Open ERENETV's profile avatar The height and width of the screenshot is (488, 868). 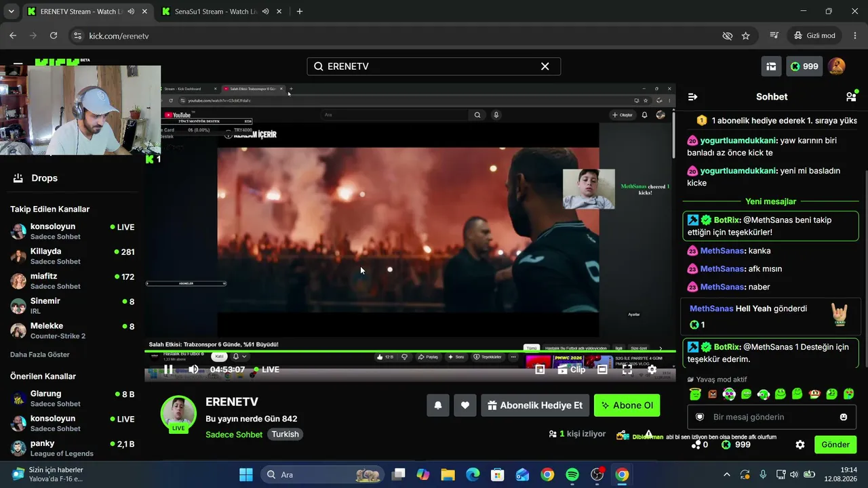point(178,414)
